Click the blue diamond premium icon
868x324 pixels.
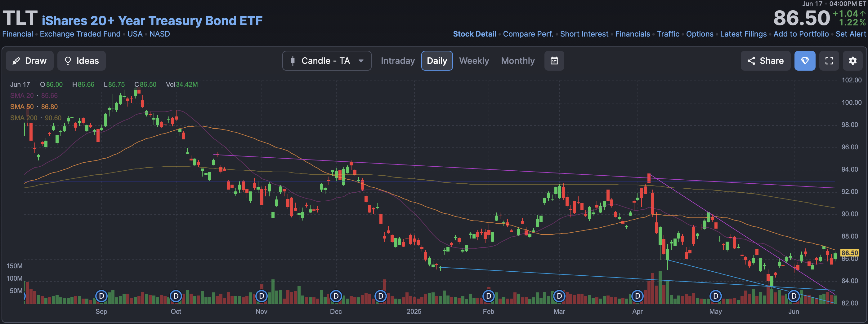[x=805, y=61]
